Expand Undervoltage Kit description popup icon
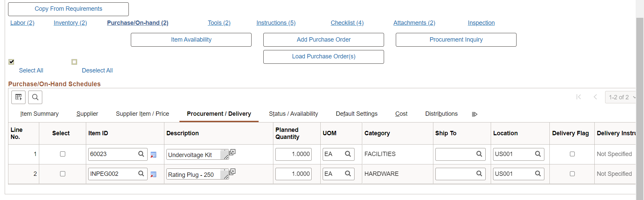The height and width of the screenshot is (200, 644). coord(232,152)
